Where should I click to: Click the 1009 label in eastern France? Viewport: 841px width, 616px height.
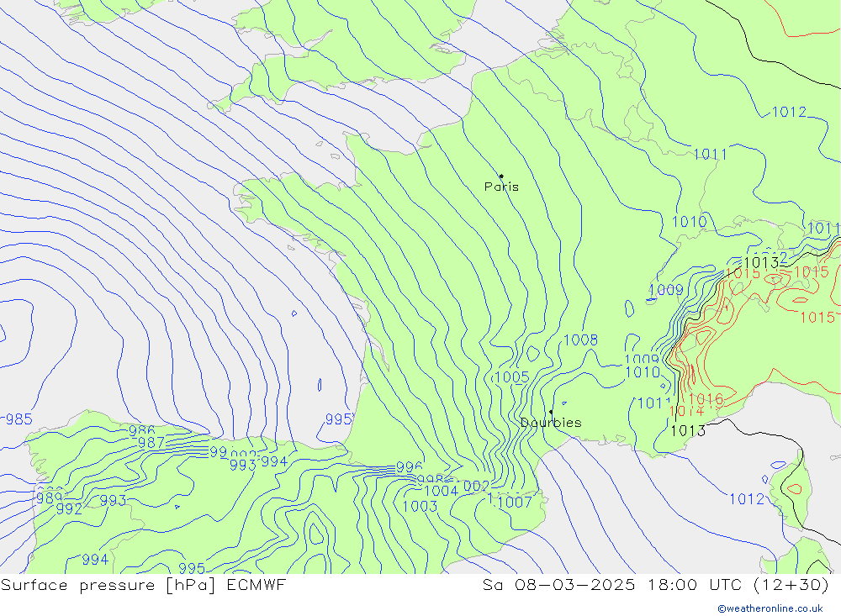coord(666,290)
